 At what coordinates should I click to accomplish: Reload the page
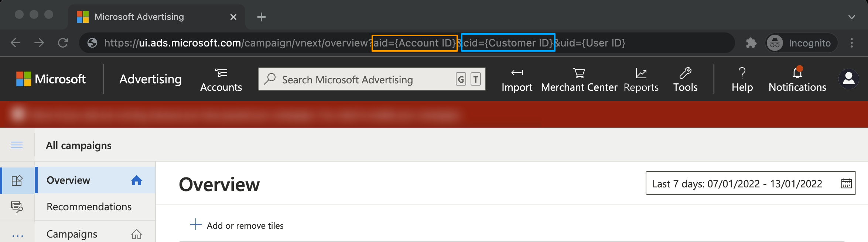point(63,43)
